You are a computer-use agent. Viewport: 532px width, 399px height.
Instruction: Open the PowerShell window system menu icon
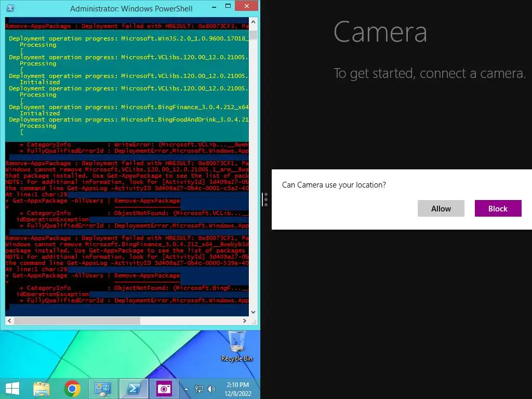[10, 8]
